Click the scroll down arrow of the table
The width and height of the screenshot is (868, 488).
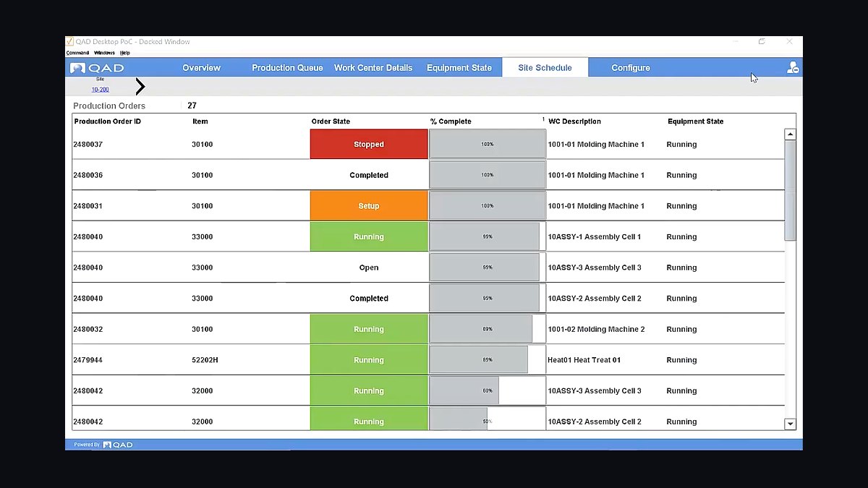click(x=790, y=424)
